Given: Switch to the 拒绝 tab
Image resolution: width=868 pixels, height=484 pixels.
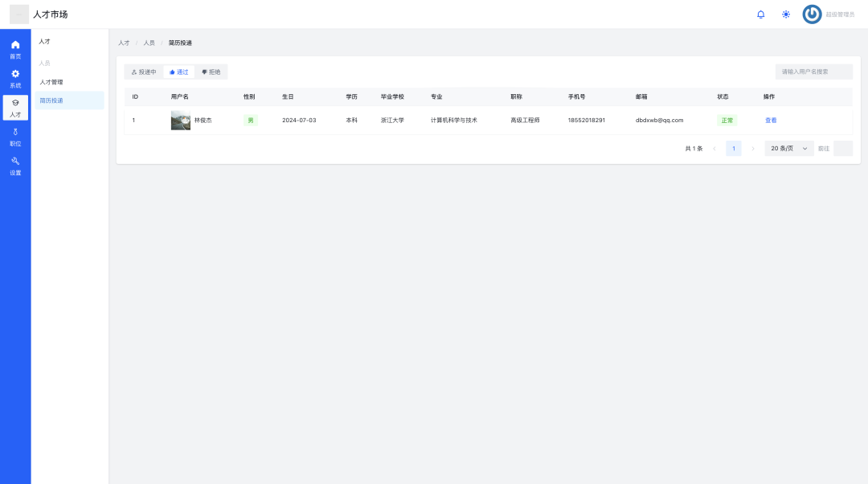Looking at the screenshot, I should tap(211, 72).
